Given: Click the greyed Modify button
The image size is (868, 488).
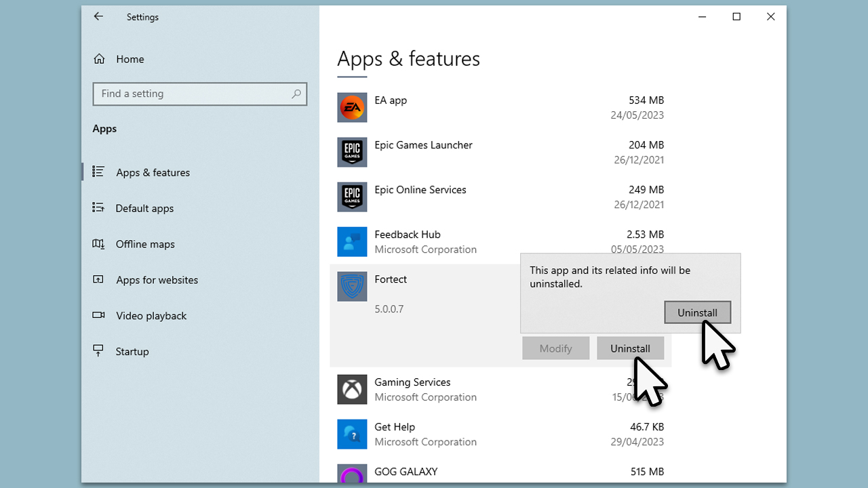Looking at the screenshot, I should (555, 348).
